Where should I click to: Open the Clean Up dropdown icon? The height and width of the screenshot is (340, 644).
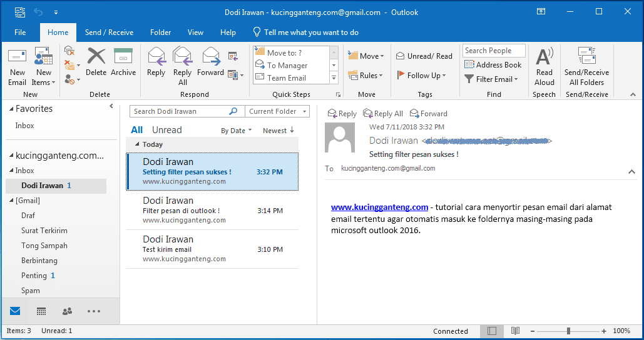pos(72,65)
